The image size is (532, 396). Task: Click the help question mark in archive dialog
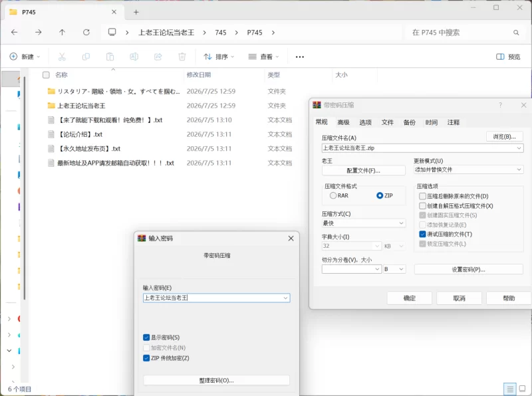[x=500, y=105]
